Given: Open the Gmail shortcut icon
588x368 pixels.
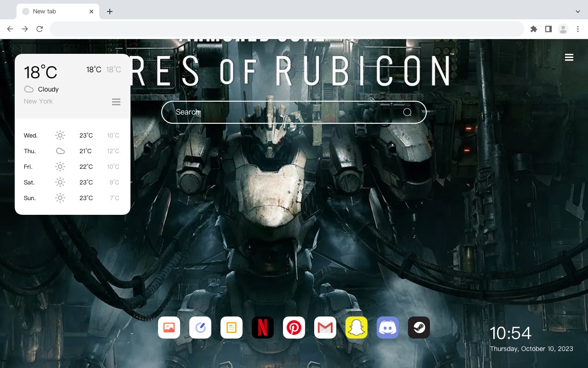Looking at the screenshot, I should click(325, 328).
